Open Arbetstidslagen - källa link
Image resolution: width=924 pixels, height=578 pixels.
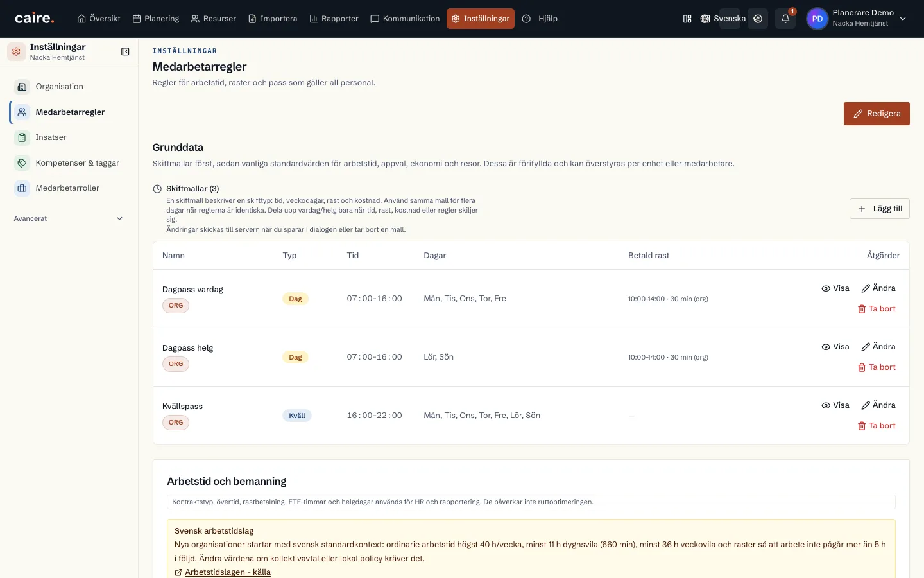[x=228, y=572]
